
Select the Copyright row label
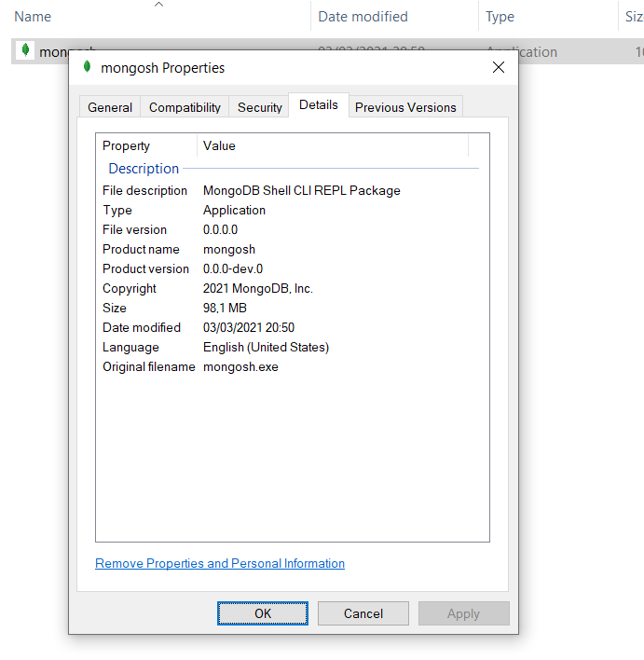click(130, 288)
